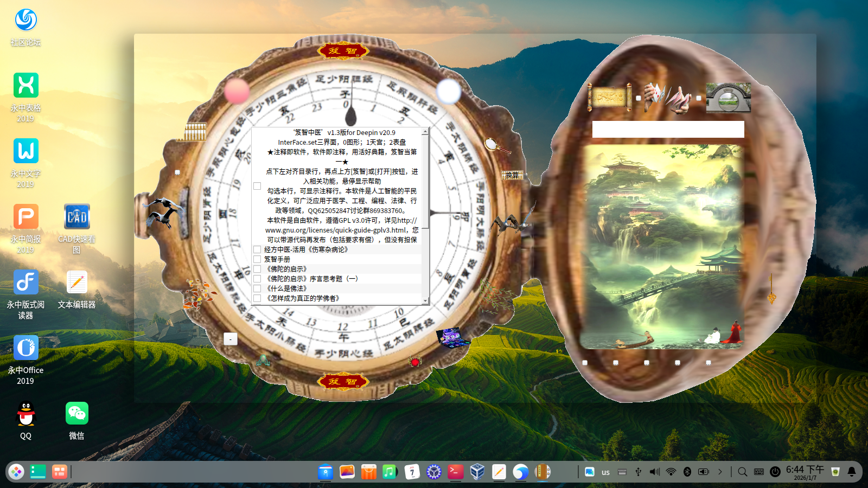This screenshot has width=868, height=488.
Task: Check the 《佛陀的启示》 item
Action: (257, 269)
